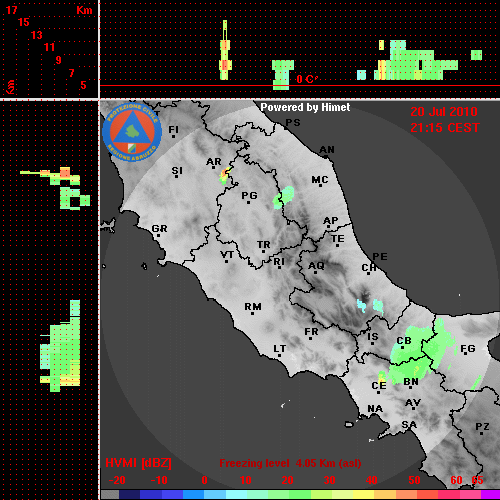Select the MC city label on the map
The image size is (500, 500).
pos(320,180)
